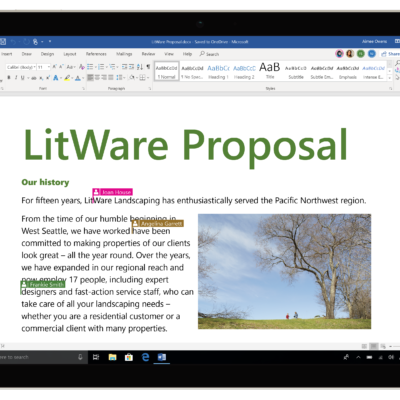
Task: Apply the Subtitle style
Action: point(296,71)
